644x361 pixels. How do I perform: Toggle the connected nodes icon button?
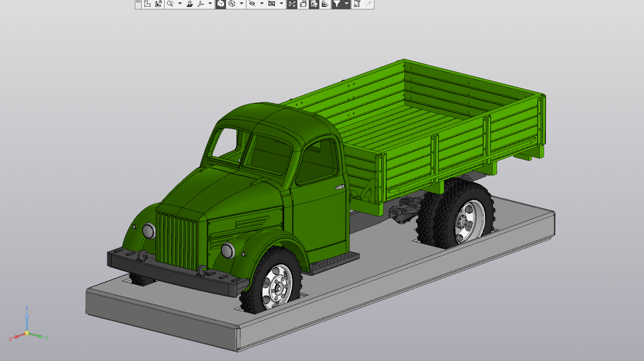coord(292,4)
